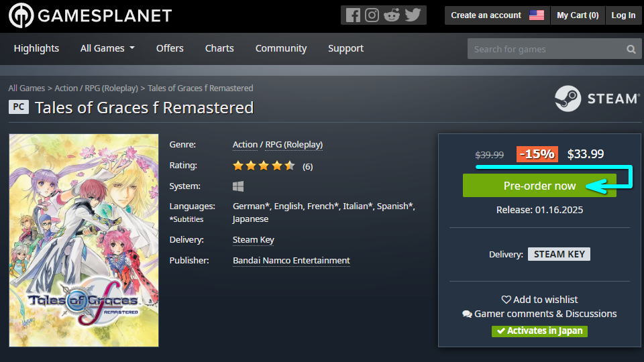Click the Release: 01.16.2025 text
The width and height of the screenshot is (644, 362).
539,210
